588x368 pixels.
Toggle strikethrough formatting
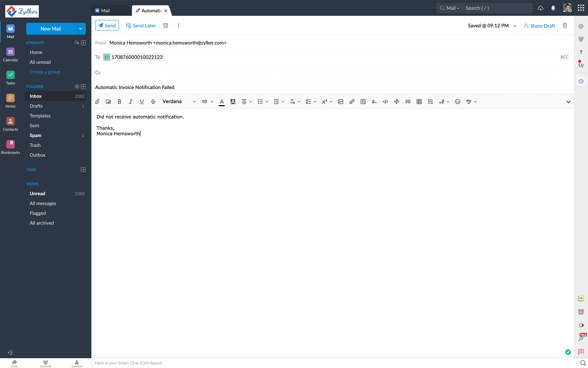[153, 102]
